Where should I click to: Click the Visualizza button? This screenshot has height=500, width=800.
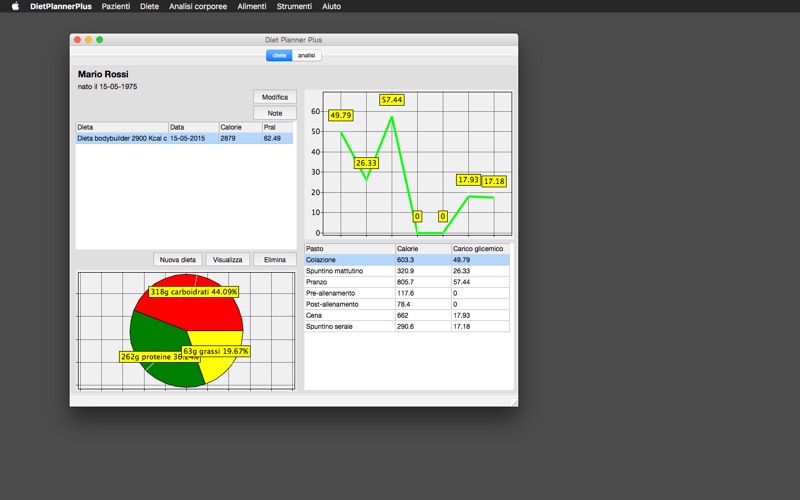coord(228,260)
